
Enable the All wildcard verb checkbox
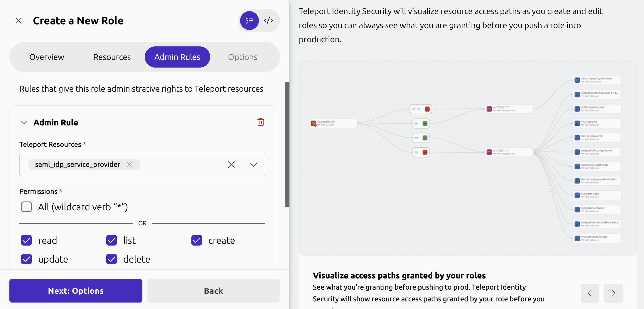pyautogui.click(x=26, y=207)
